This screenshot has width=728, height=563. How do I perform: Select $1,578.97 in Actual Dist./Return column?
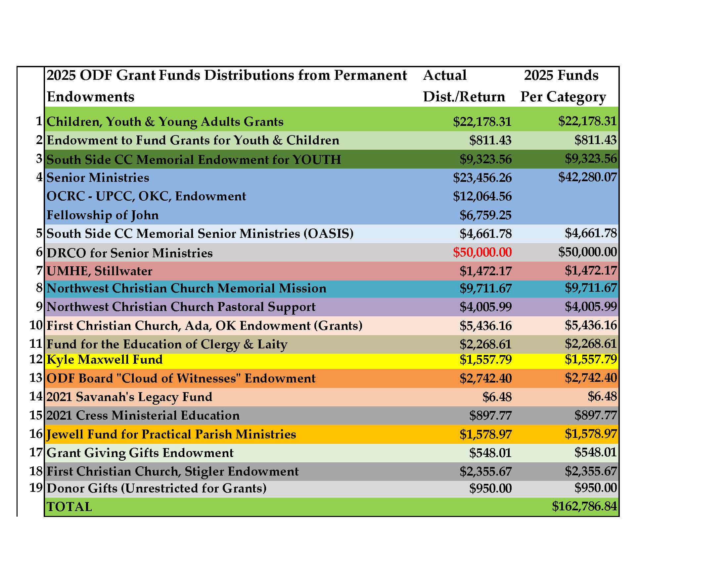pyautogui.click(x=485, y=434)
